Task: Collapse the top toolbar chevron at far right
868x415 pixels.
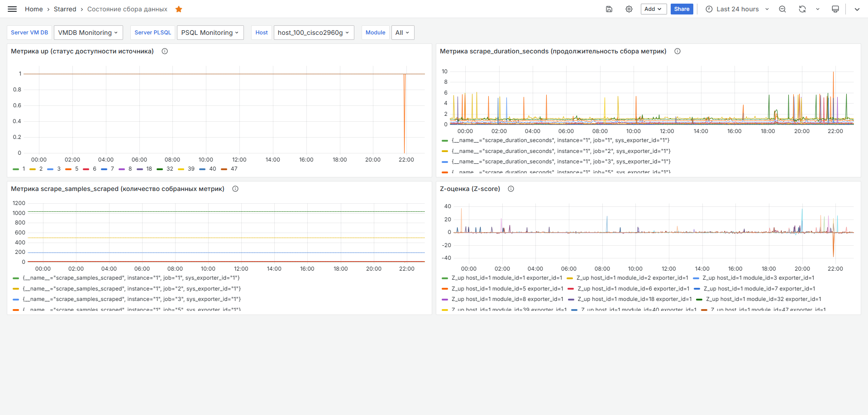Action: click(x=857, y=9)
